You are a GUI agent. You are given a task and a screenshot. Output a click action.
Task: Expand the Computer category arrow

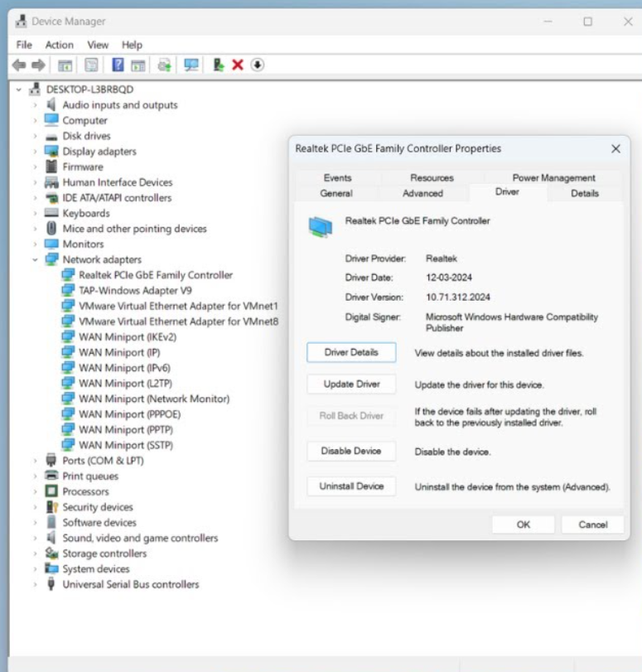[x=35, y=120]
